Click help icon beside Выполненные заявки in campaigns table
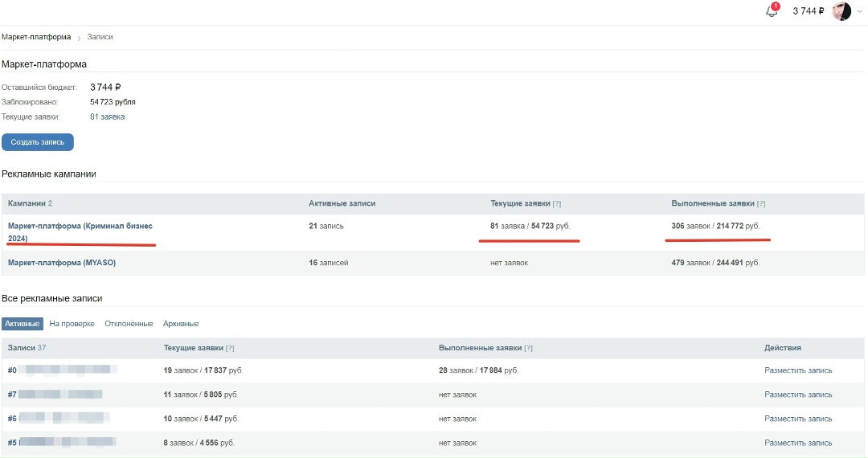The height and width of the screenshot is (458, 868). coord(761,203)
